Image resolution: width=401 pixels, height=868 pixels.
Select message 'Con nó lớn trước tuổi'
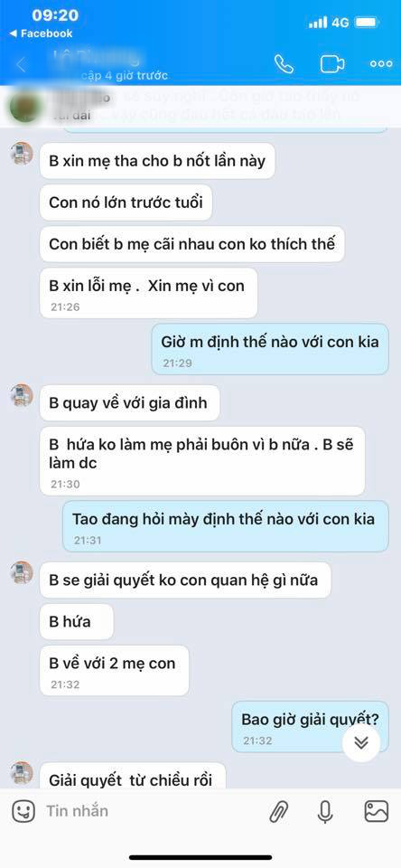point(126,202)
